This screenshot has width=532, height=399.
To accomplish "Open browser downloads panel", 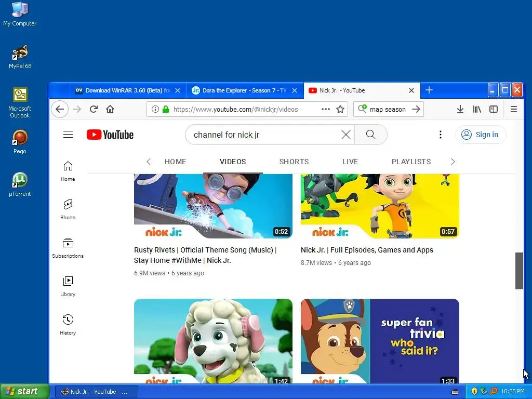I will pyautogui.click(x=460, y=109).
